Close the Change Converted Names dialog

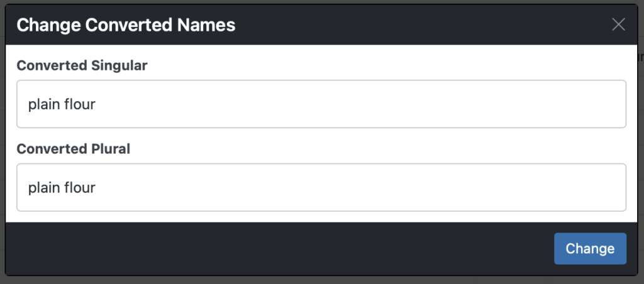(x=618, y=25)
